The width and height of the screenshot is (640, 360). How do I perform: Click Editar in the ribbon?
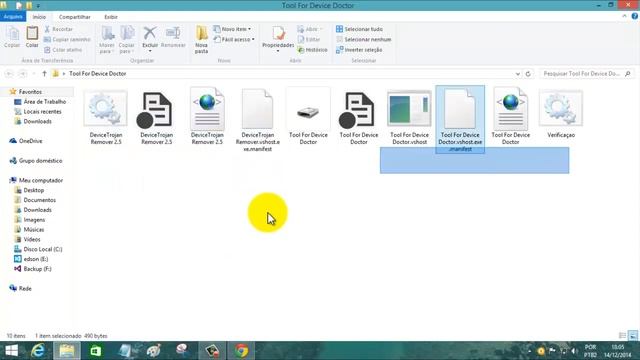pyautogui.click(x=309, y=40)
